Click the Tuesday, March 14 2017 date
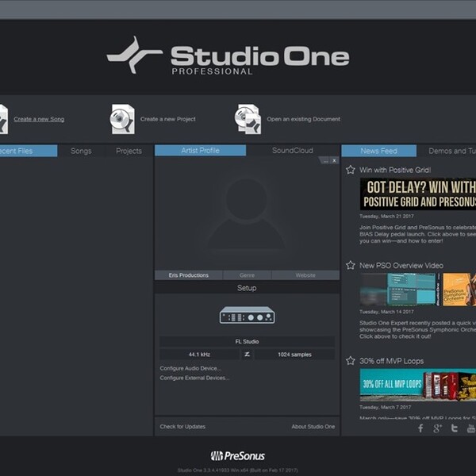 coord(387,312)
